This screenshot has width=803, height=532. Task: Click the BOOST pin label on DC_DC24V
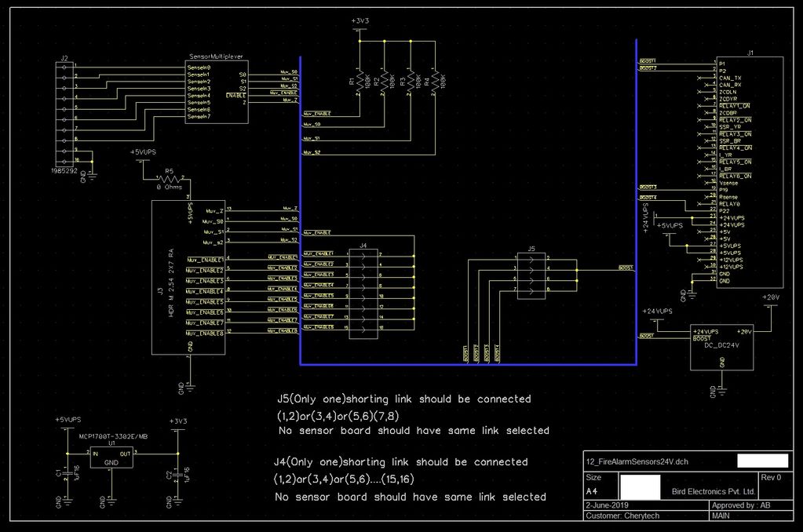coord(702,338)
